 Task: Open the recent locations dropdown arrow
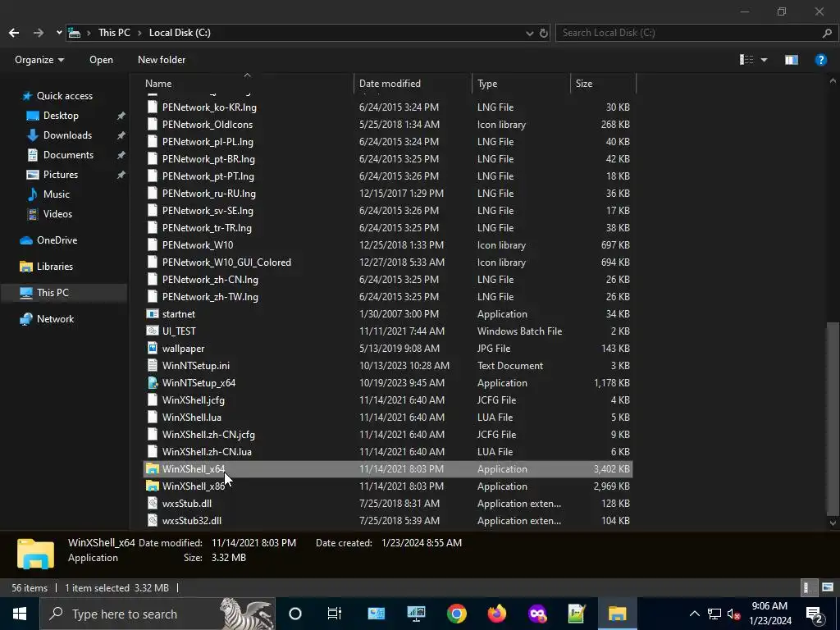coord(59,33)
